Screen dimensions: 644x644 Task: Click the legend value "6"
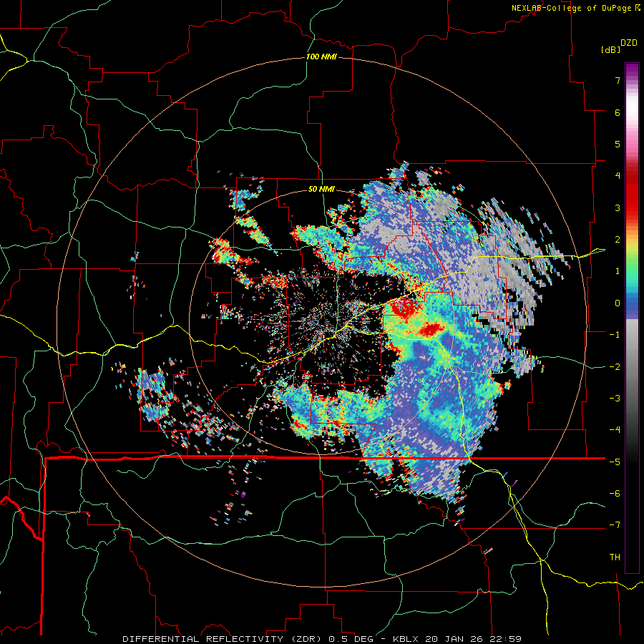[x=618, y=112]
